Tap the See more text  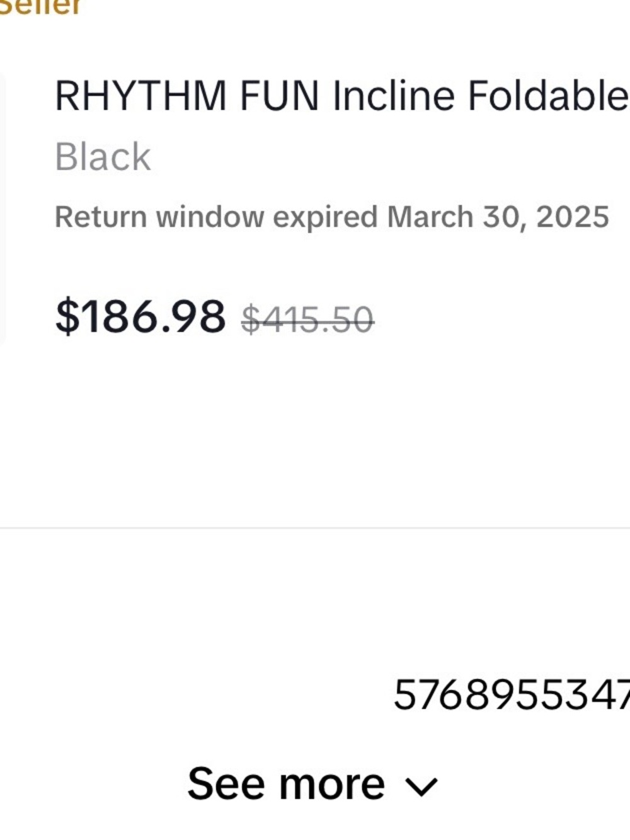coord(285,784)
